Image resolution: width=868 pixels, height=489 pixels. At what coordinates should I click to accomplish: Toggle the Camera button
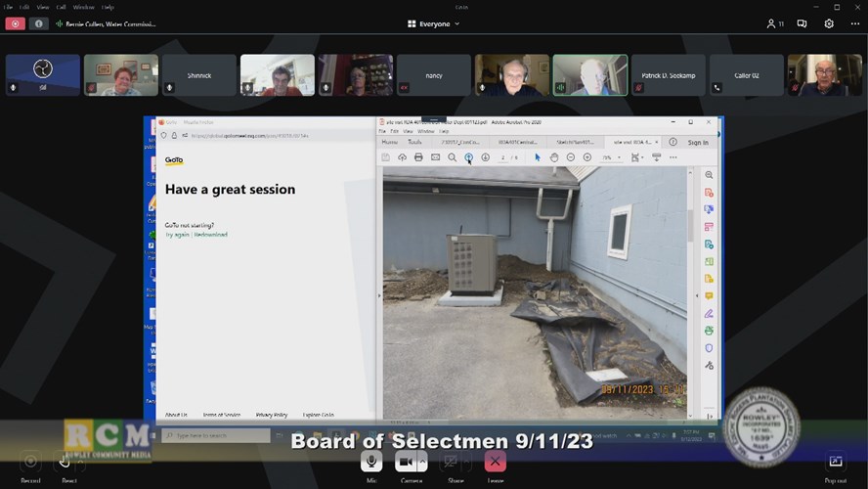406,462
